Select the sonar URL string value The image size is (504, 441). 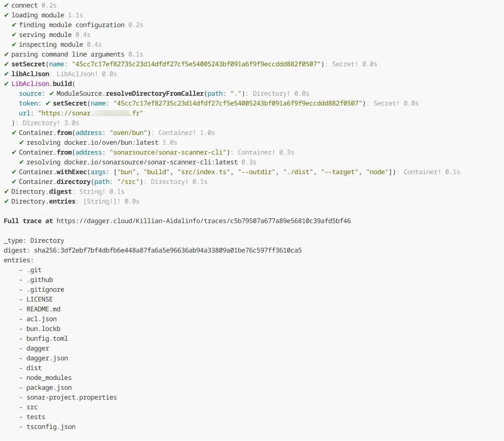[x=91, y=113]
